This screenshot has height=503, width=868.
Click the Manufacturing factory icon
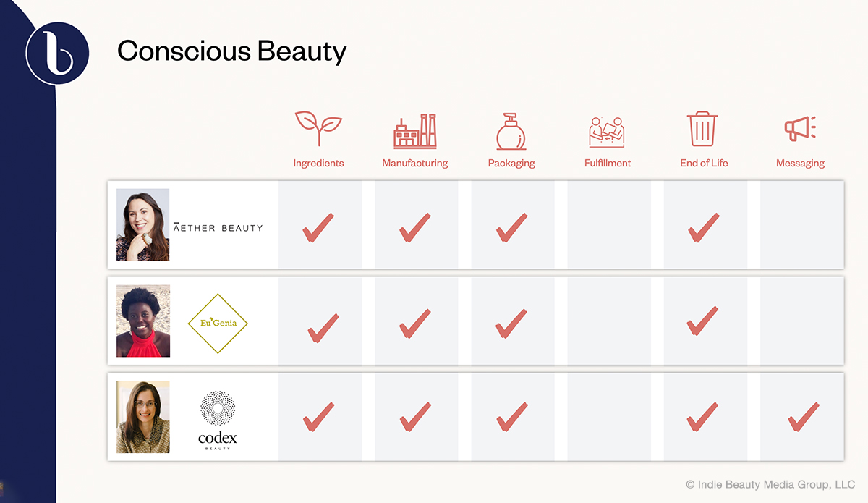click(415, 131)
